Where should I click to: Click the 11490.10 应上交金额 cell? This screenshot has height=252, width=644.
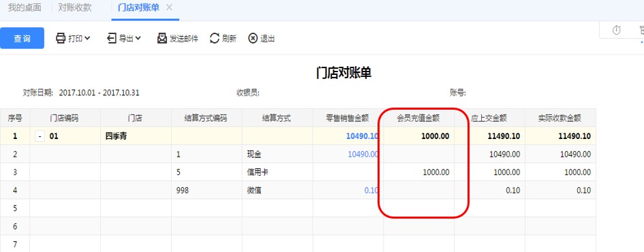tap(489, 136)
